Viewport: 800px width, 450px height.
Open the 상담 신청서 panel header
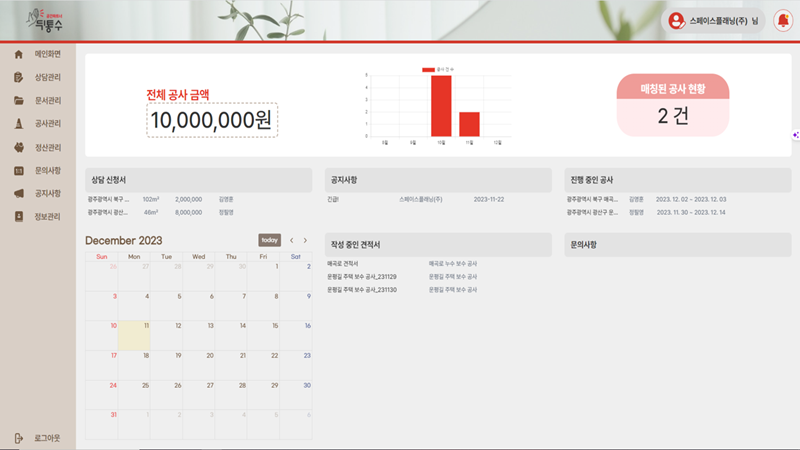tap(198, 180)
